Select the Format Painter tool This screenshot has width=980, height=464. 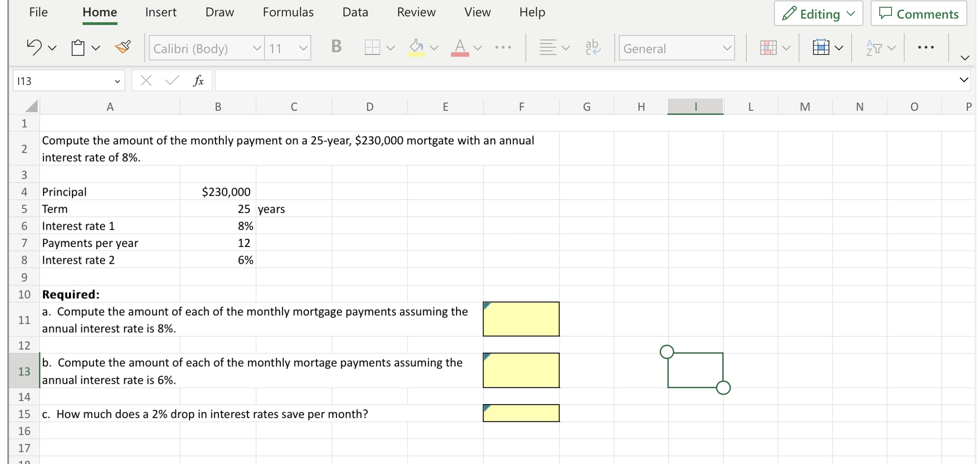point(123,47)
